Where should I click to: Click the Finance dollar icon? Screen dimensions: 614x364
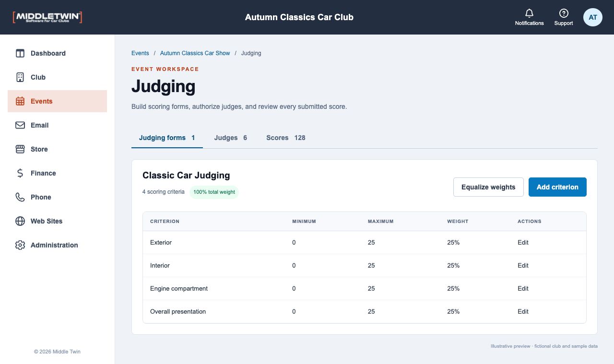point(20,173)
